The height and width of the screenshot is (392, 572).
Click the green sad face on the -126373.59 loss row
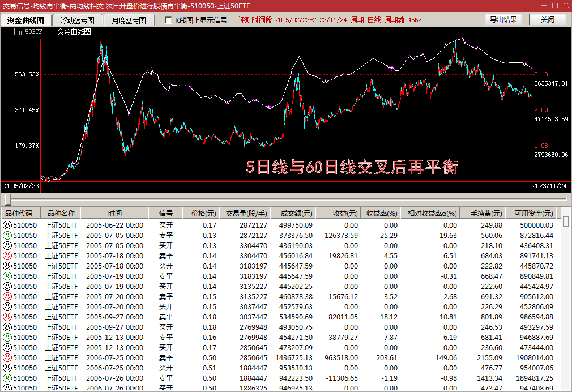click(7, 235)
